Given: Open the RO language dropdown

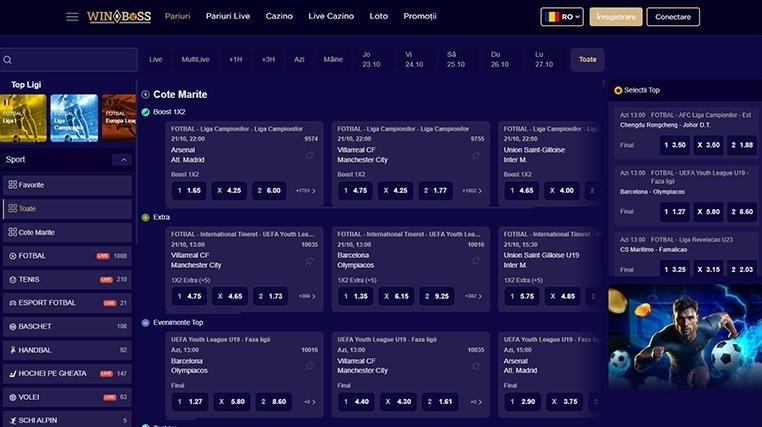Looking at the screenshot, I should [x=562, y=17].
